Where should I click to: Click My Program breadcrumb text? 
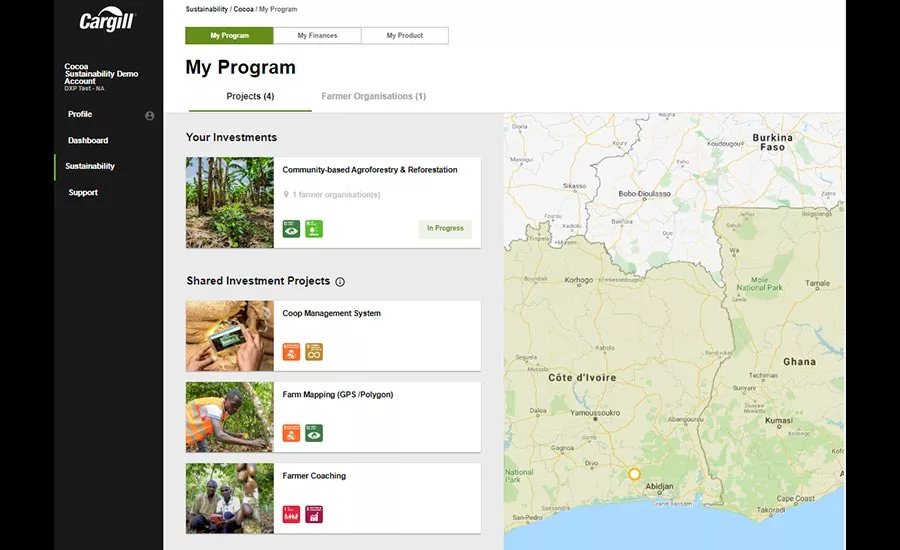[278, 9]
